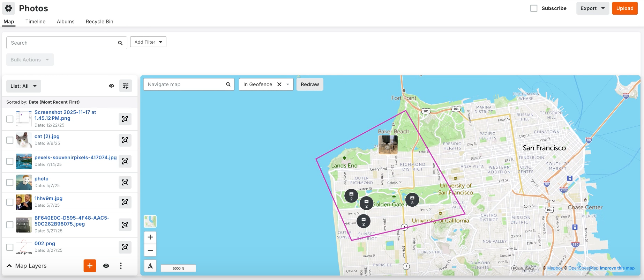This screenshot has height=280, width=644.
Task: Select the 1hhv9m.jpg checkbox
Action: pyautogui.click(x=10, y=202)
